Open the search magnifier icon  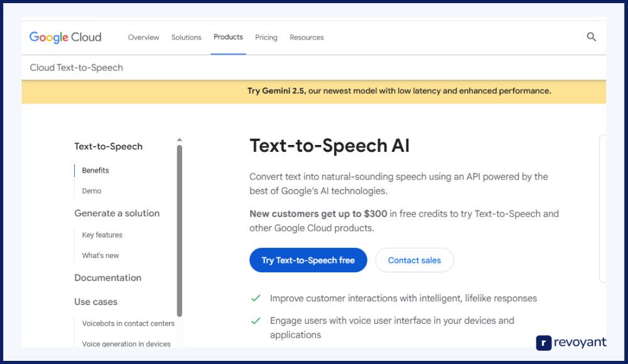point(591,37)
